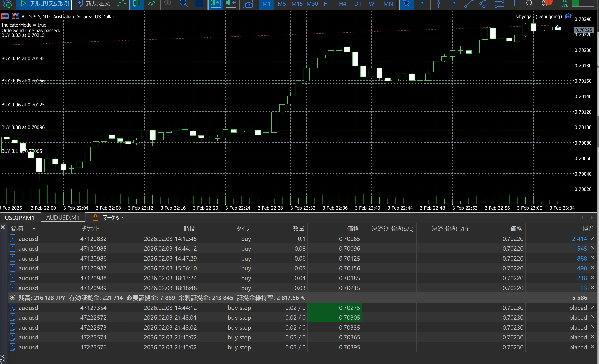Screen dimensions: 599x364
Task: Switch chart to bar chart display
Action: pos(122,4)
